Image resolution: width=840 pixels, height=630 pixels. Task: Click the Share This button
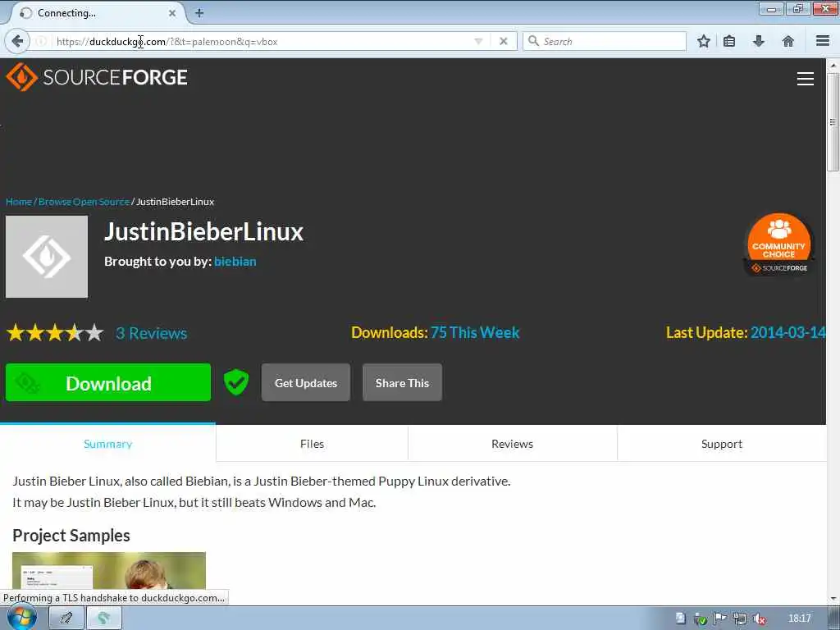402,382
